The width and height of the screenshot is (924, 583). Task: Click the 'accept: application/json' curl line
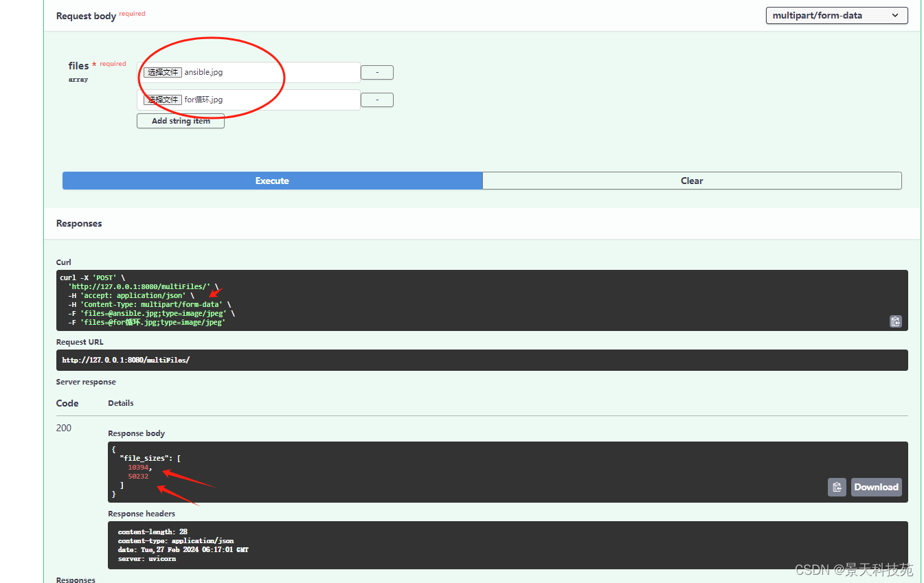tap(131, 295)
